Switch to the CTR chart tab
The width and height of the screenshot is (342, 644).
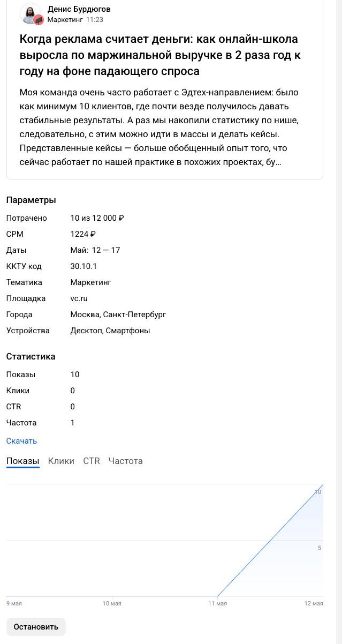pyautogui.click(x=92, y=461)
